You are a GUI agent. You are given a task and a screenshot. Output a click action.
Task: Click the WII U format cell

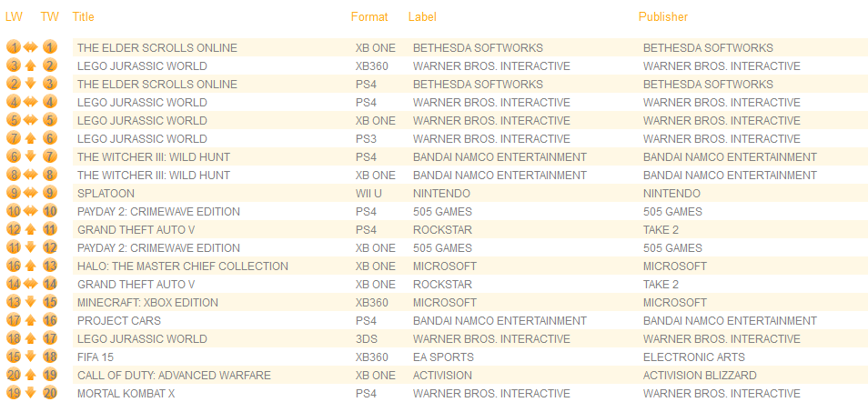(x=368, y=194)
